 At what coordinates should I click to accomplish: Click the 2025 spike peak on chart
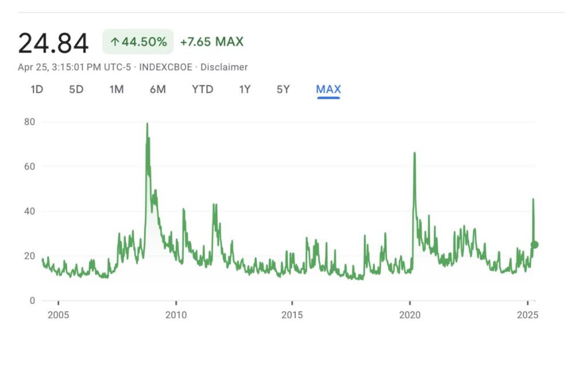tap(533, 199)
